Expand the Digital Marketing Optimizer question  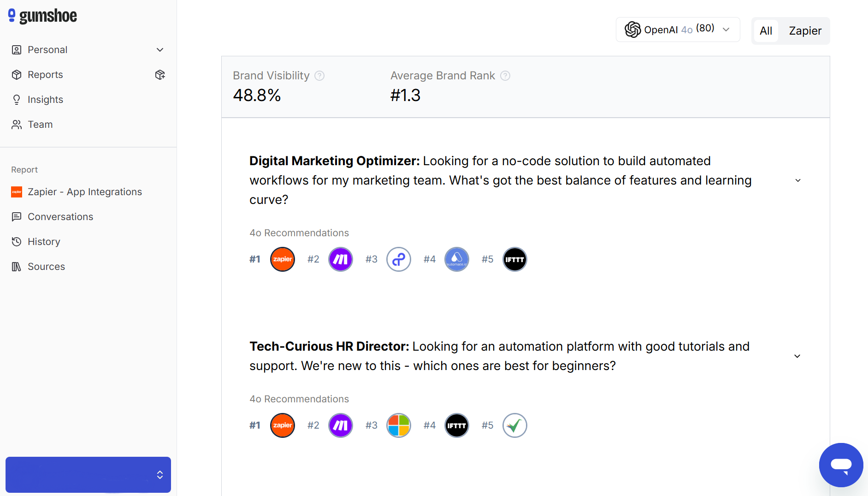point(798,180)
